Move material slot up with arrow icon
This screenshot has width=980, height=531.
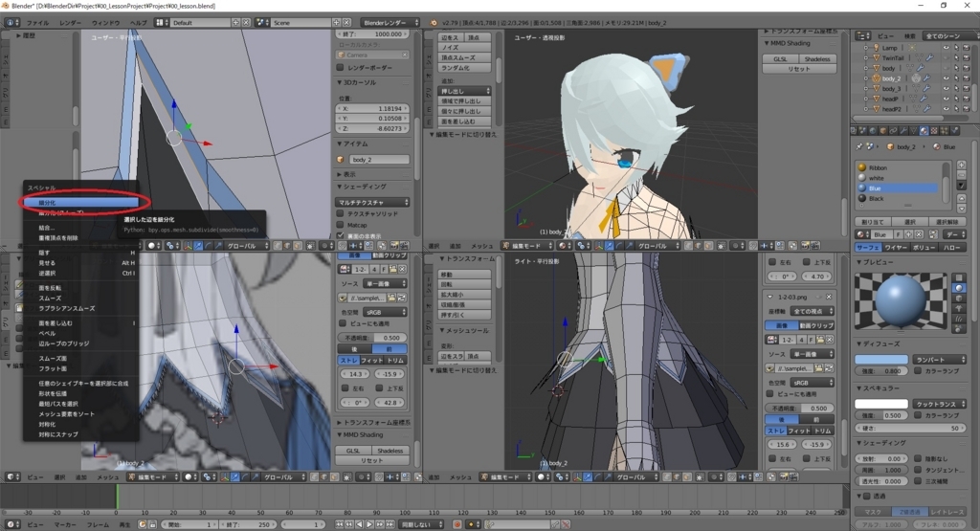[961, 199]
